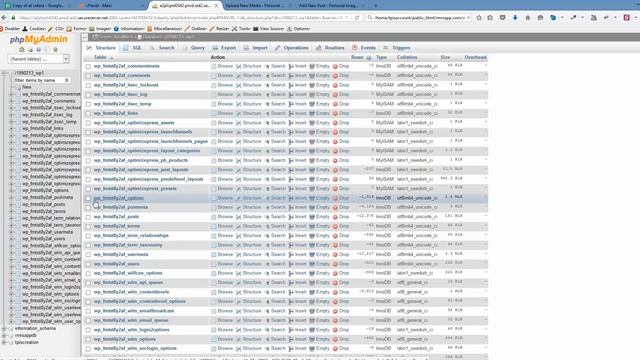
Task: Open a new browser tab with plus
Action: point(376,6)
